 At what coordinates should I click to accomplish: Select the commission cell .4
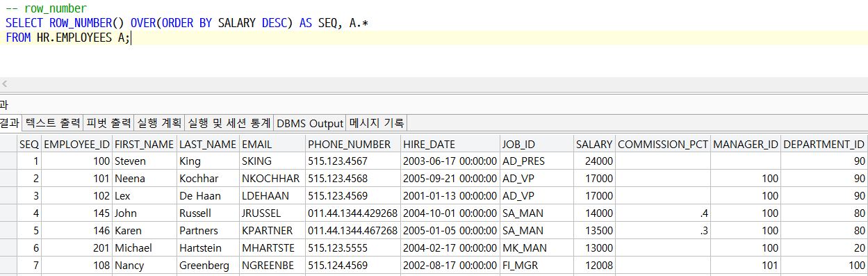click(x=663, y=213)
